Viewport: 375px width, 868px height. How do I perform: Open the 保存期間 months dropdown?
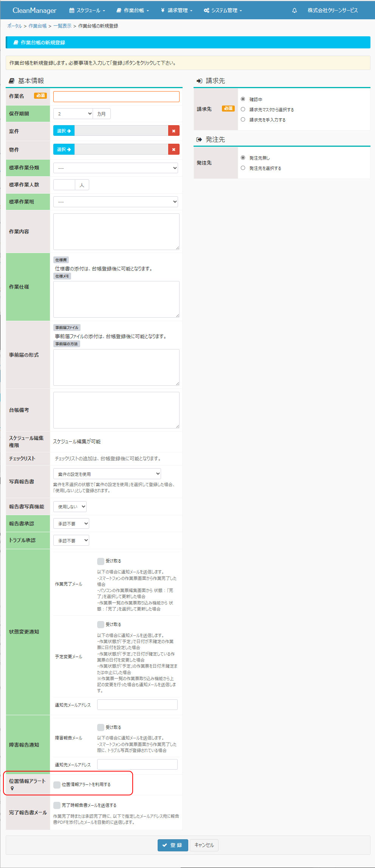tap(73, 114)
